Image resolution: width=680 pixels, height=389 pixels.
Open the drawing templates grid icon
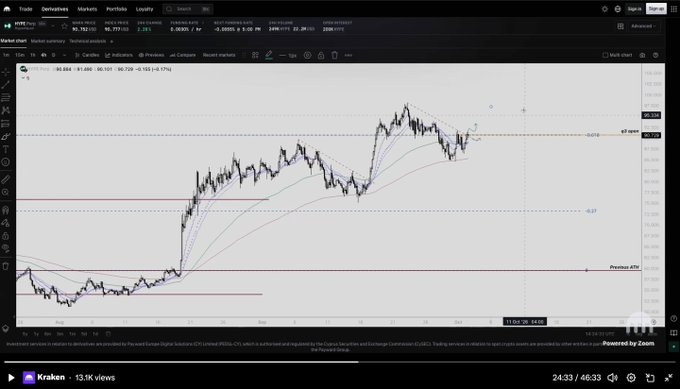(255, 55)
